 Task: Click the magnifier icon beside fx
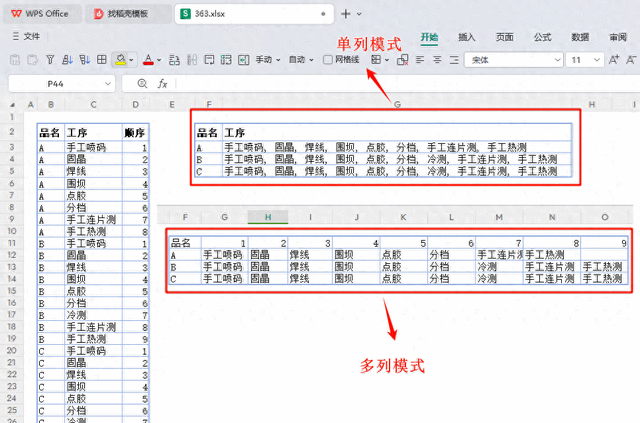tap(142, 84)
